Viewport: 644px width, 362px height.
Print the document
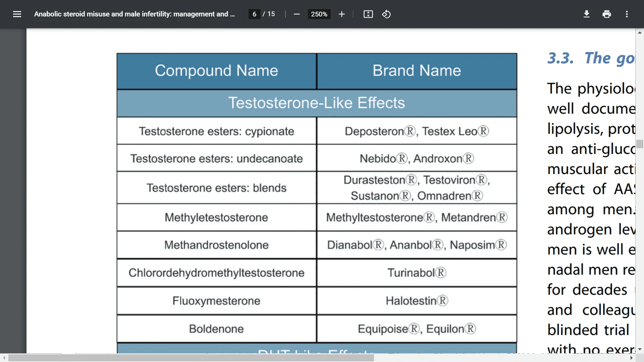coord(607,14)
